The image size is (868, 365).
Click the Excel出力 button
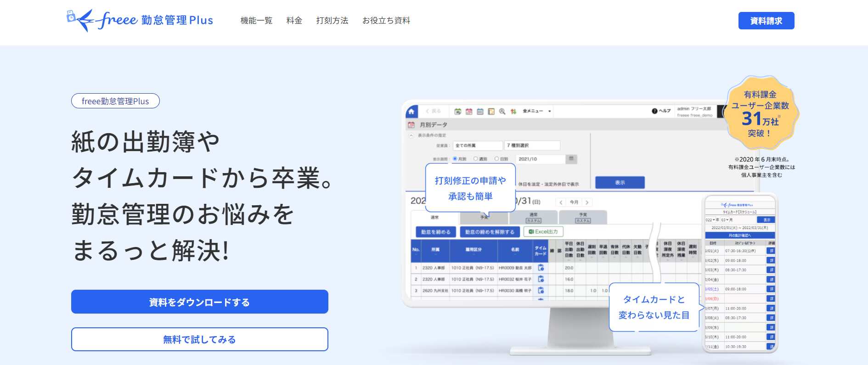pyautogui.click(x=543, y=232)
